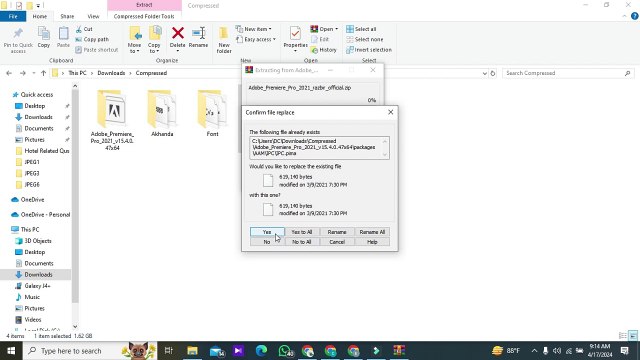
Task: Click No in replace dialog
Action: click(x=267, y=242)
